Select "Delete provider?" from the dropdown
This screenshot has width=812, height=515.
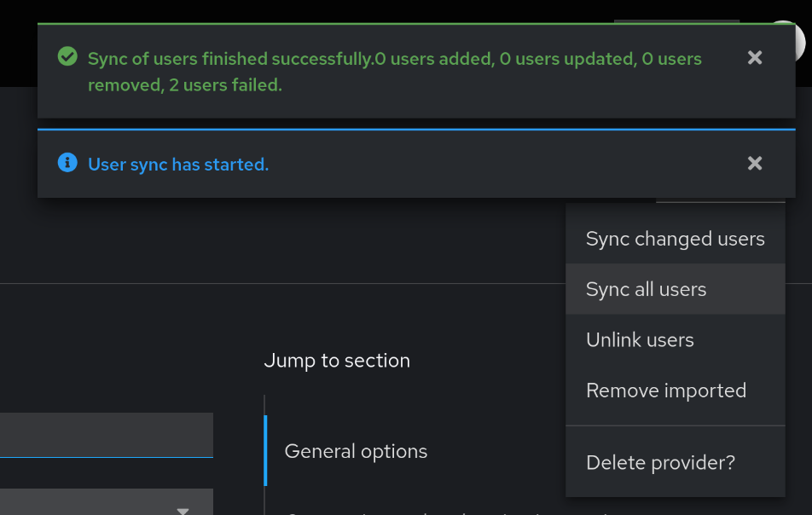tap(660, 463)
